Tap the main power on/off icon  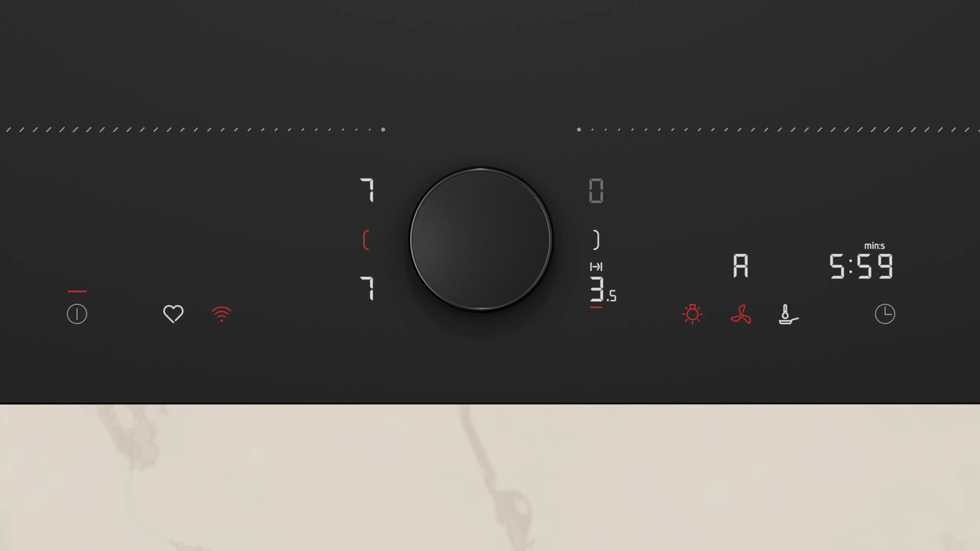coord(77,314)
